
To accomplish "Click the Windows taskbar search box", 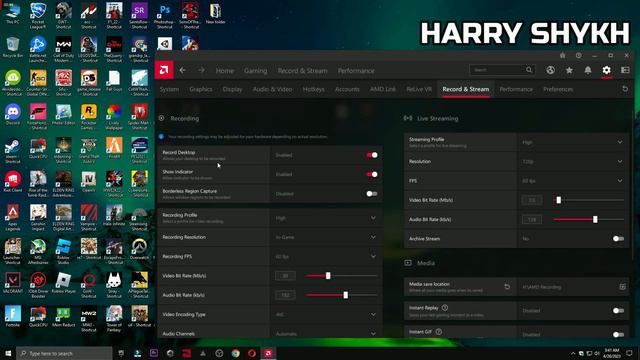I will [64, 353].
